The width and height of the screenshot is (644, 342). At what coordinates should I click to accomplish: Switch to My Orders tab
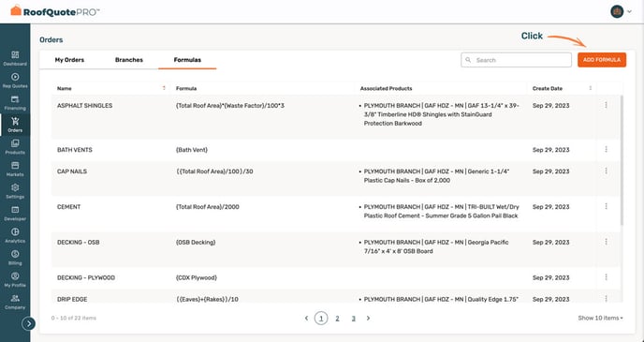[x=69, y=60]
